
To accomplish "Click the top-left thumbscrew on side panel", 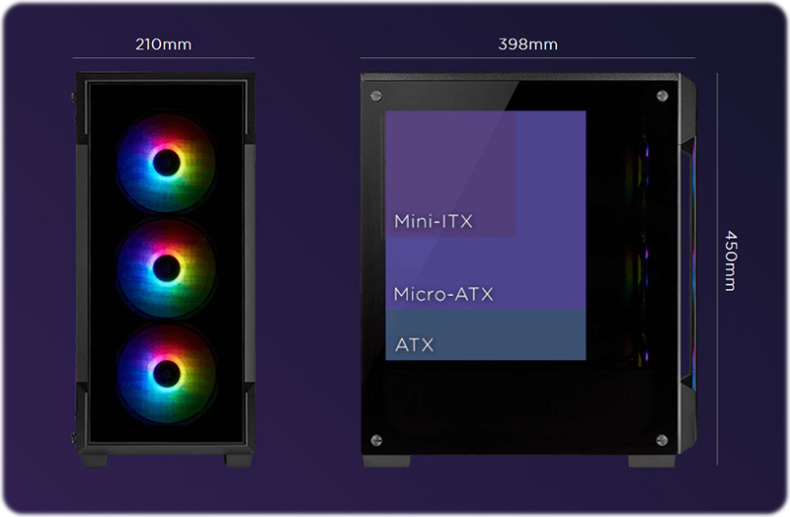I will (x=376, y=96).
